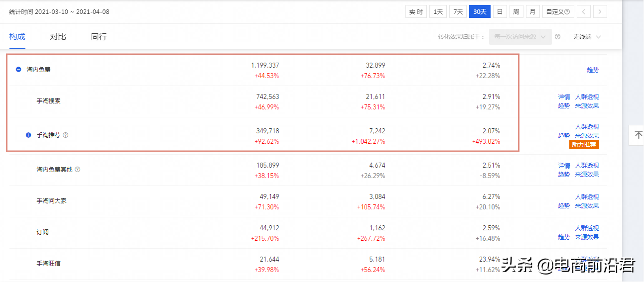Collapse the 淘内免费 row

pos(18,70)
